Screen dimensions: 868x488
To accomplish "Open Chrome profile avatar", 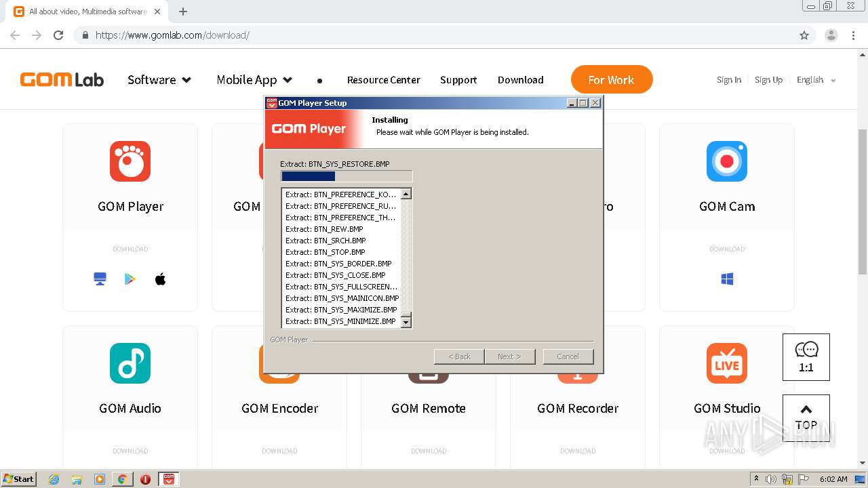I will click(x=831, y=35).
